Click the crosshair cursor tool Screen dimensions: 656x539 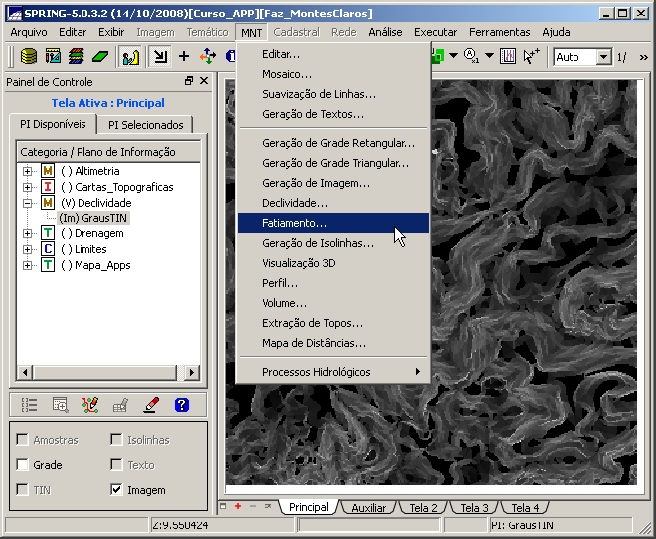click(183, 57)
